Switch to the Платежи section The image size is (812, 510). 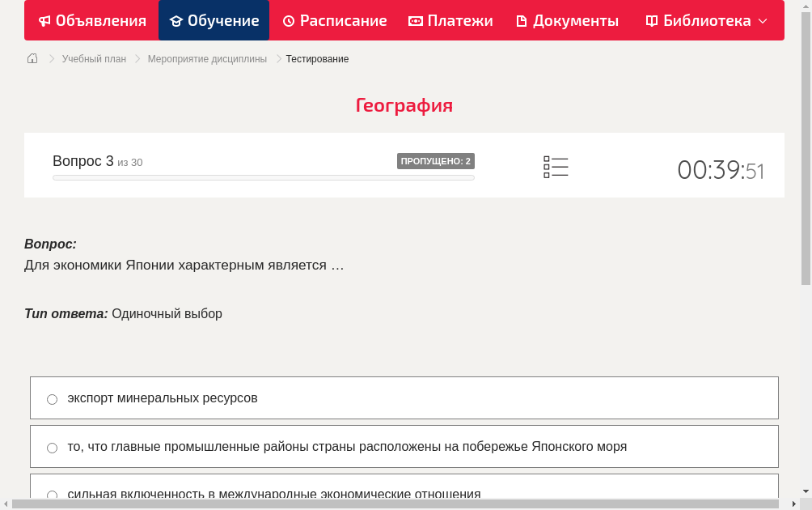[x=450, y=20]
